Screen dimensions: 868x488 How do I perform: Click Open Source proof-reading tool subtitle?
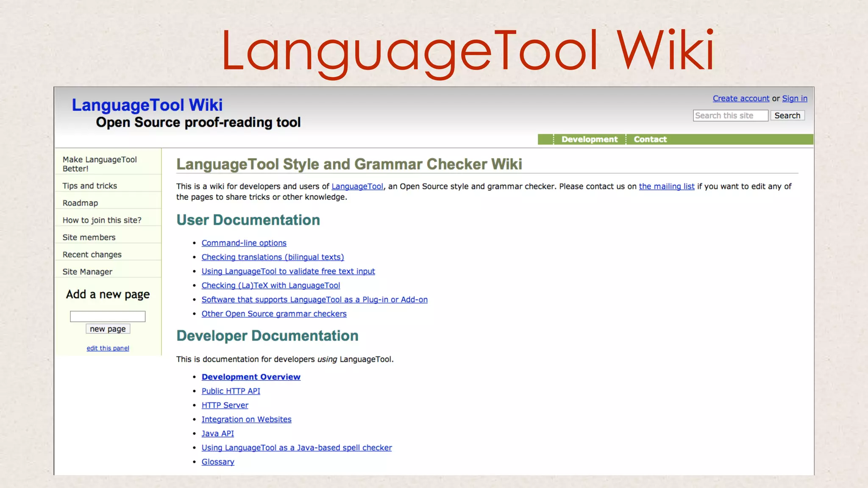198,122
